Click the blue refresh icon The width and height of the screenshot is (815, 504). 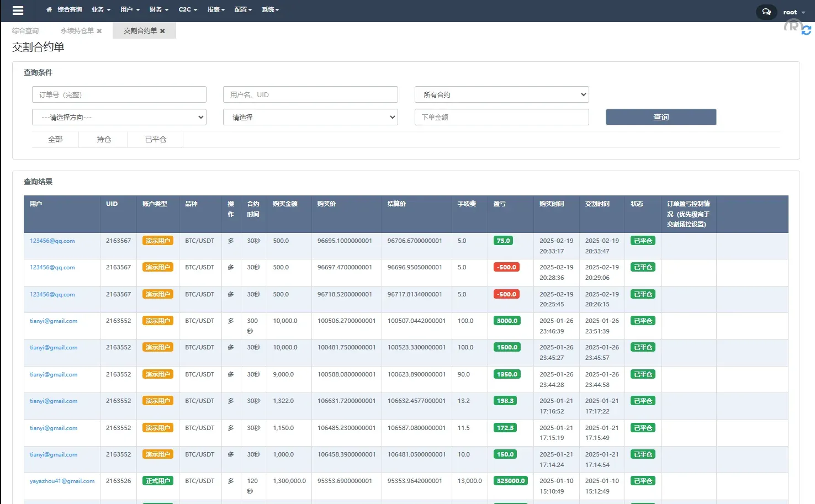click(806, 30)
